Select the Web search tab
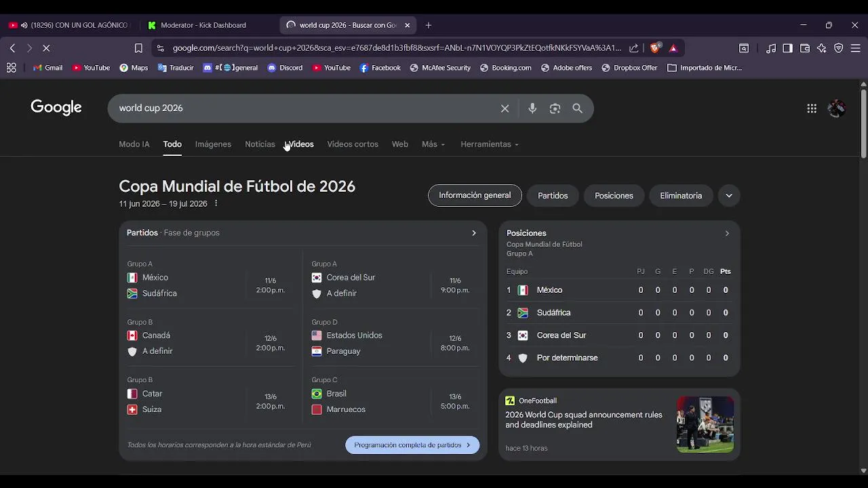Screen dimensions: 868x488 tap(400, 144)
